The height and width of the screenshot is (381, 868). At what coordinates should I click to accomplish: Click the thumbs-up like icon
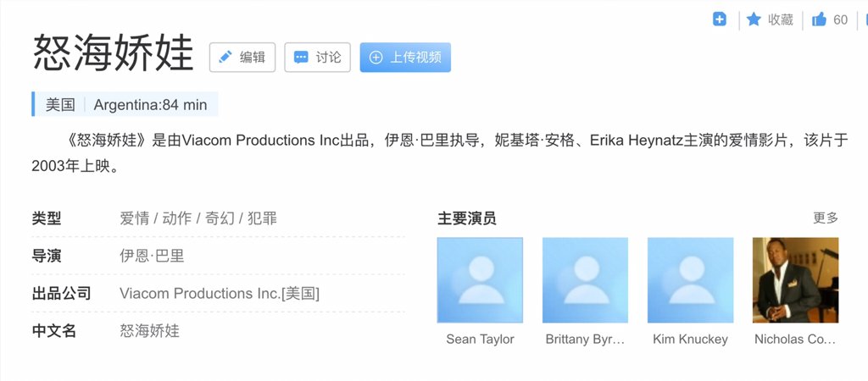click(x=819, y=19)
